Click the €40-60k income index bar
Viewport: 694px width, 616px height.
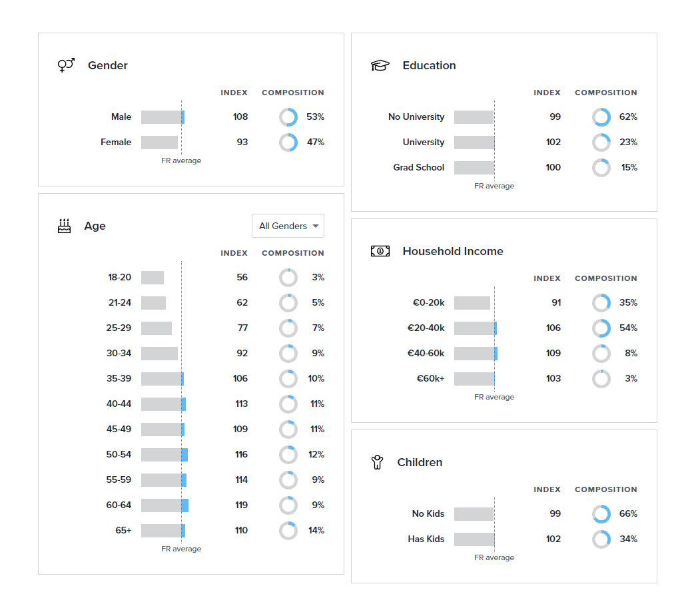coord(476,354)
